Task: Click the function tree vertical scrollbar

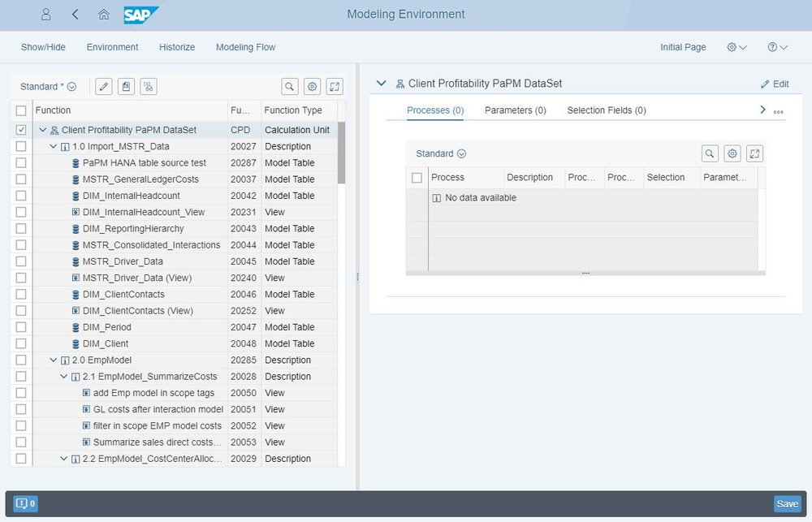Action: (x=341, y=153)
